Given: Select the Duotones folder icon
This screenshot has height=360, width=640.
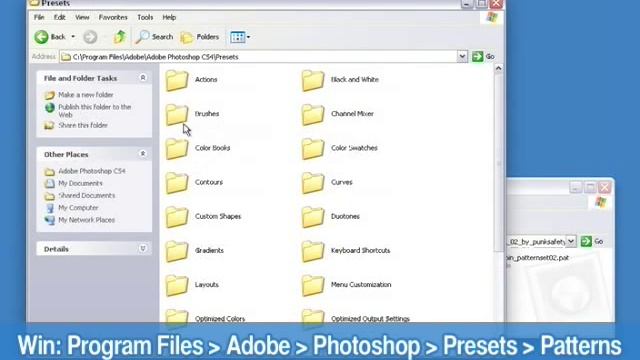Looking at the screenshot, I should pos(313,217).
